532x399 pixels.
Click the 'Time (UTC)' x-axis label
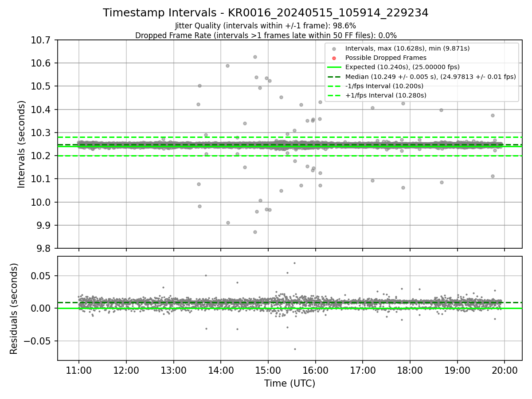coord(289,383)
